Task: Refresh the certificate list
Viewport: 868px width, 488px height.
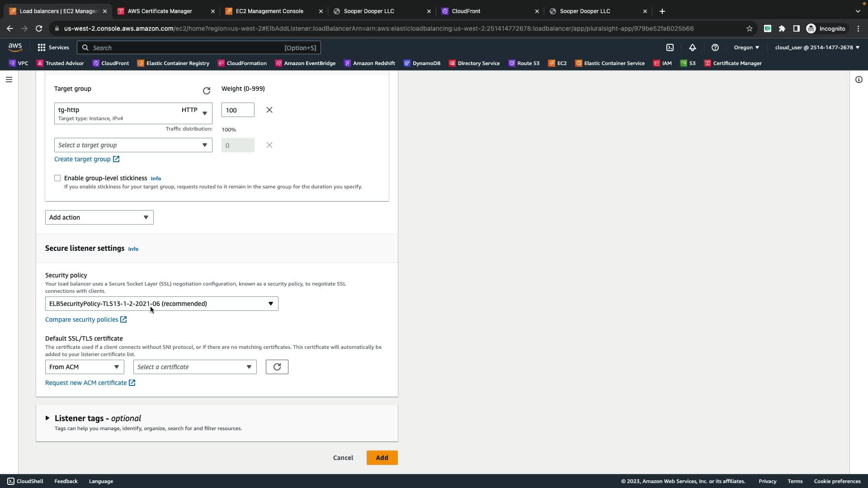Action: [277, 367]
